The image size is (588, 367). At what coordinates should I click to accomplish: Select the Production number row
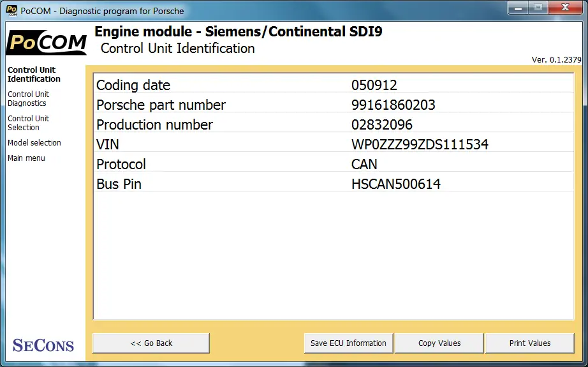coord(334,124)
